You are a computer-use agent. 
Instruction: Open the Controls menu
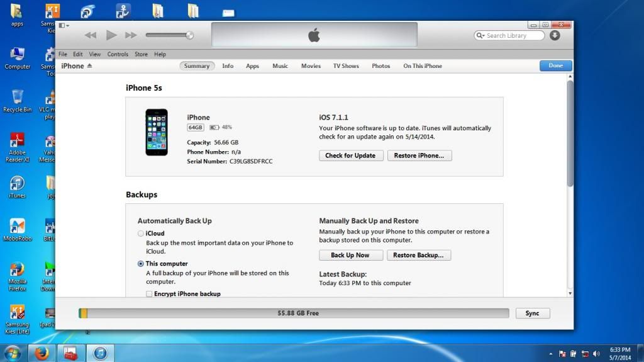[118, 54]
